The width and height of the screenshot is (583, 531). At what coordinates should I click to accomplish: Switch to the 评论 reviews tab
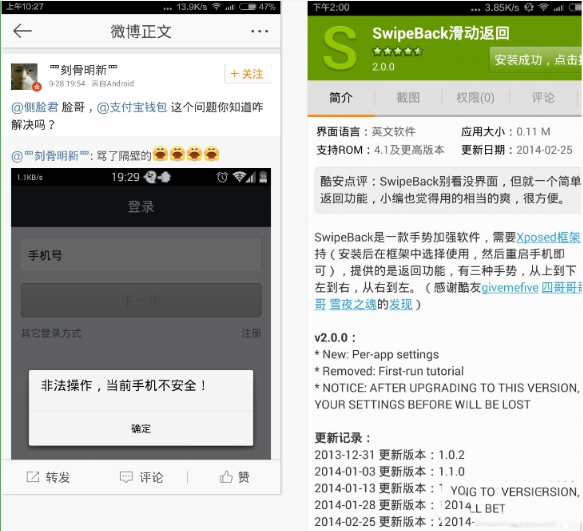543,98
